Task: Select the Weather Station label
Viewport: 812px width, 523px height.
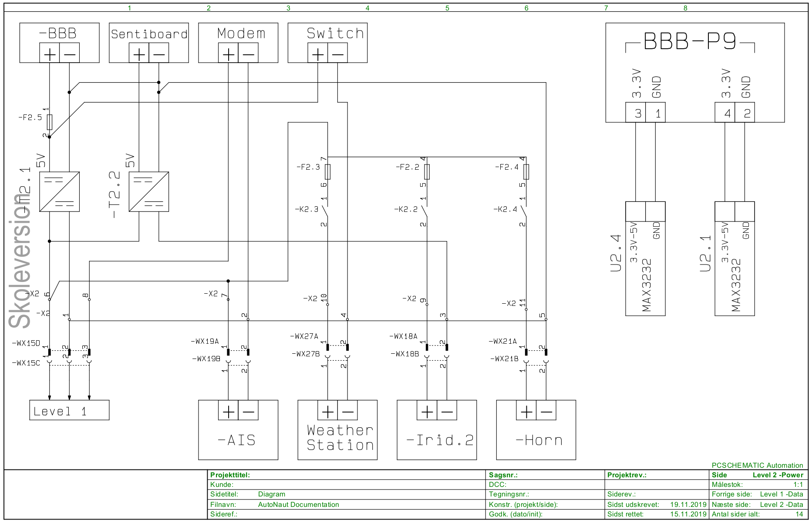Action: point(340,438)
